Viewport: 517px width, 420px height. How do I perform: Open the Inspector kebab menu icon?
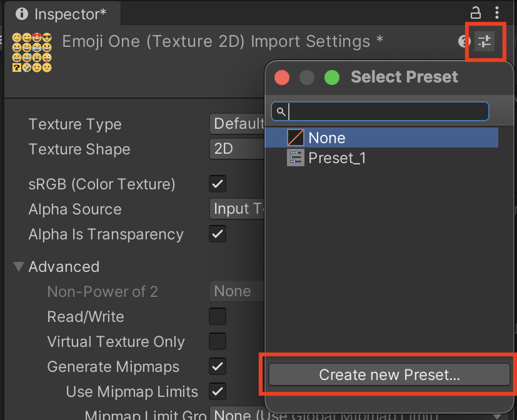click(x=497, y=12)
